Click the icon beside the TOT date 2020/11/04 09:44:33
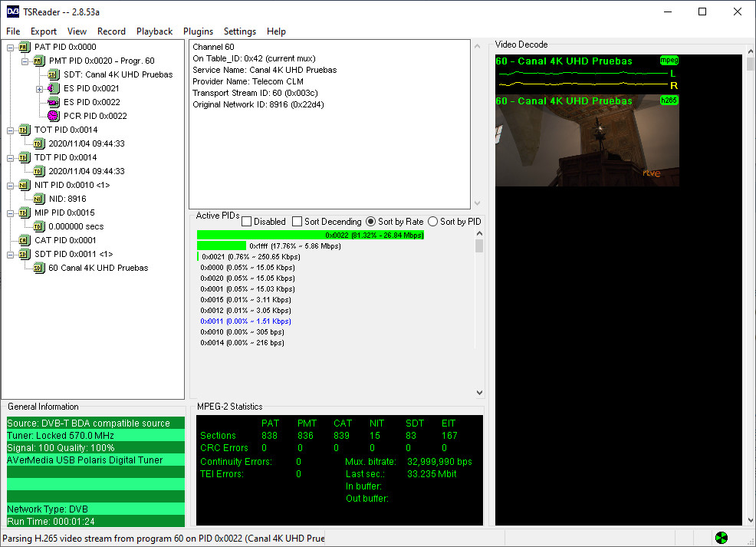Viewport: 756px width, 547px height. tap(39, 143)
